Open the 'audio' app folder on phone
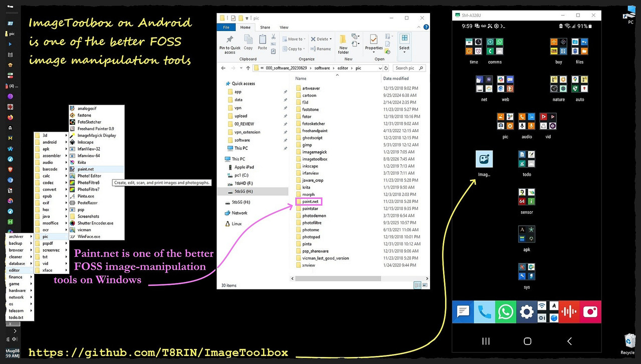Viewport: 641px width, 364px height. [527, 121]
